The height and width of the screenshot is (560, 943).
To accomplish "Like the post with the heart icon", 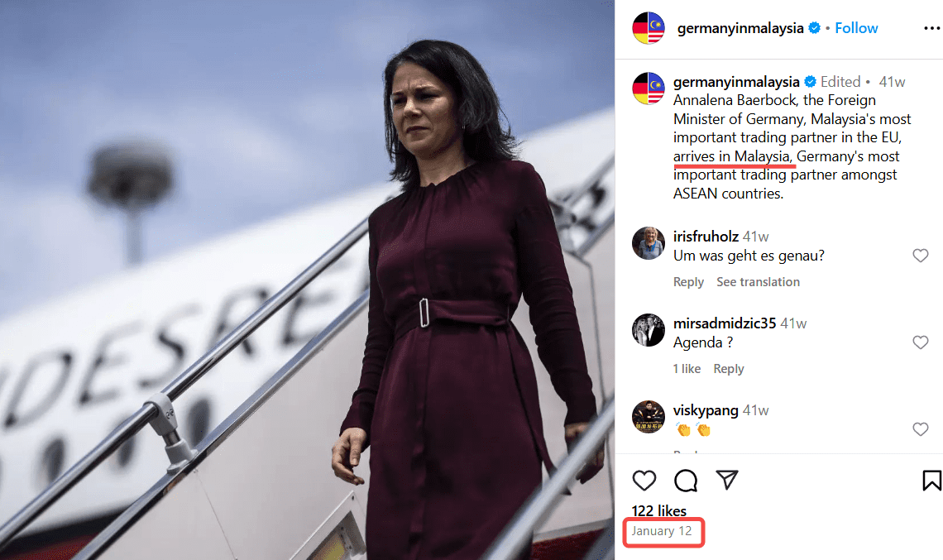I will [x=644, y=480].
